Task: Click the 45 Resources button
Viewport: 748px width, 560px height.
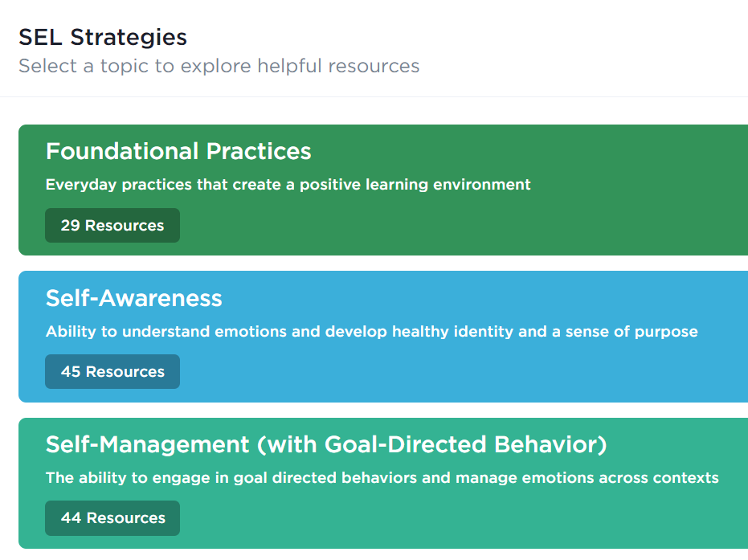Action: [x=112, y=371]
